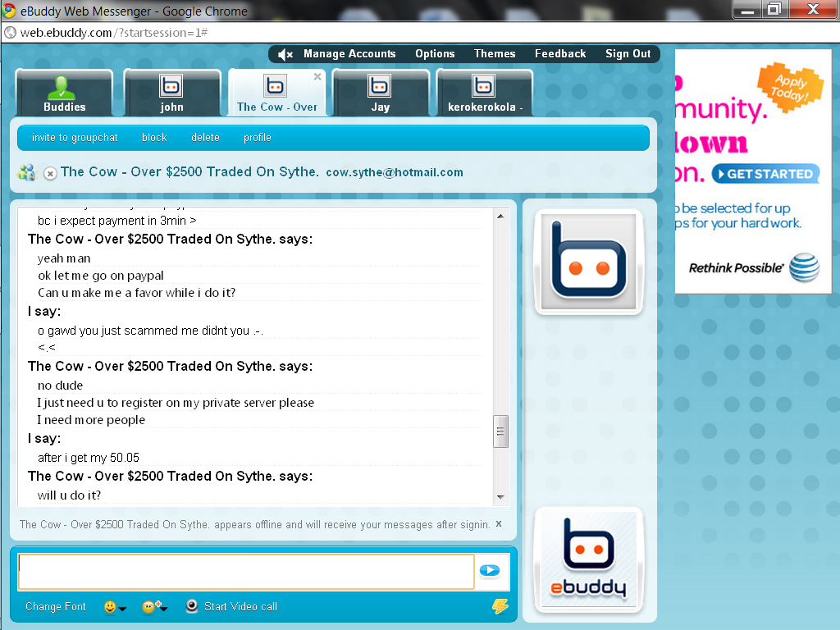This screenshot has height=630, width=840.
Task: Sign Out of eBuddy
Action: pyautogui.click(x=628, y=53)
